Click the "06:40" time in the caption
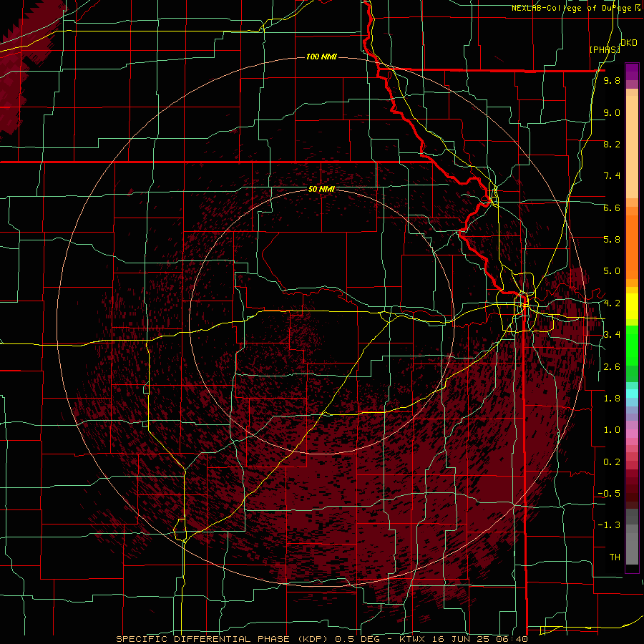The image size is (644, 644). (511, 639)
